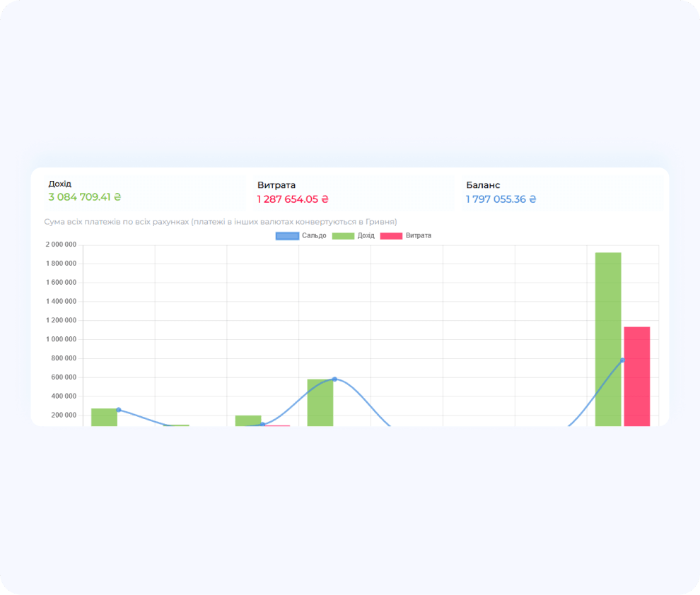Toggle the Сальдо dataset legend label
The image size is (700, 595).
[314, 235]
